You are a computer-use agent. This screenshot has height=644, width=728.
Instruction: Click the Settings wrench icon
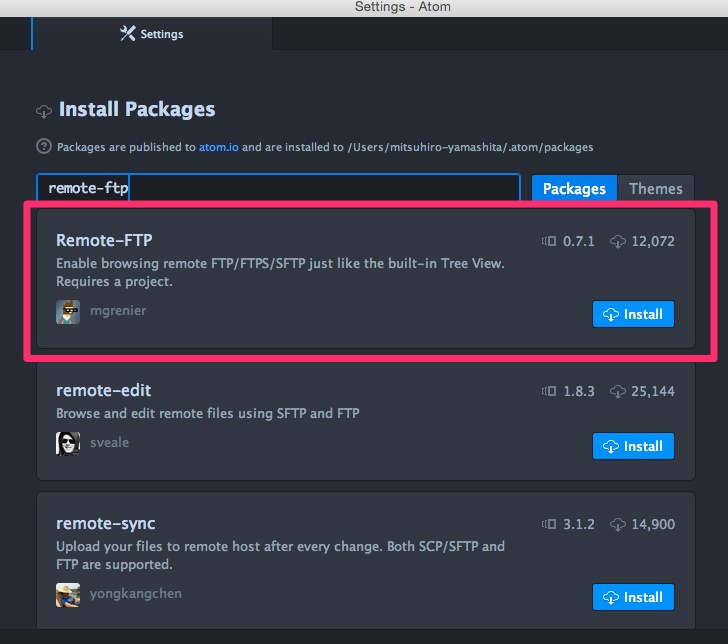tap(128, 33)
